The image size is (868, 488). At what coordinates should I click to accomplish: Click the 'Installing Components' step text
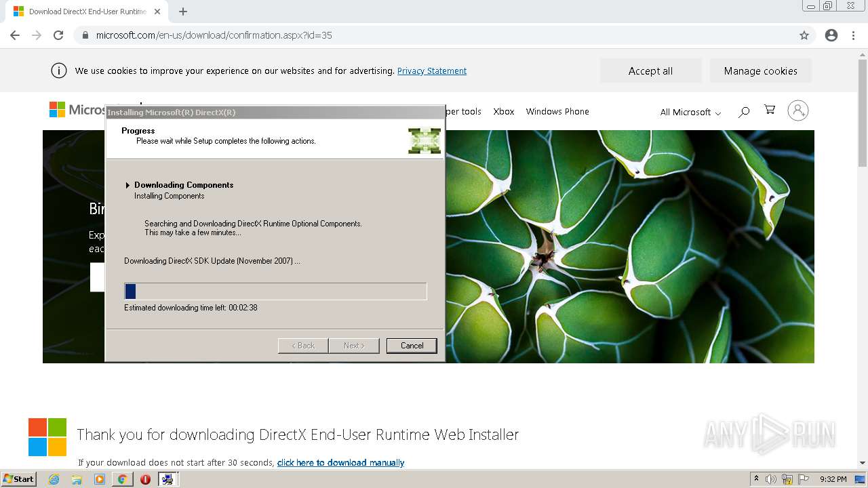[x=169, y=196]
